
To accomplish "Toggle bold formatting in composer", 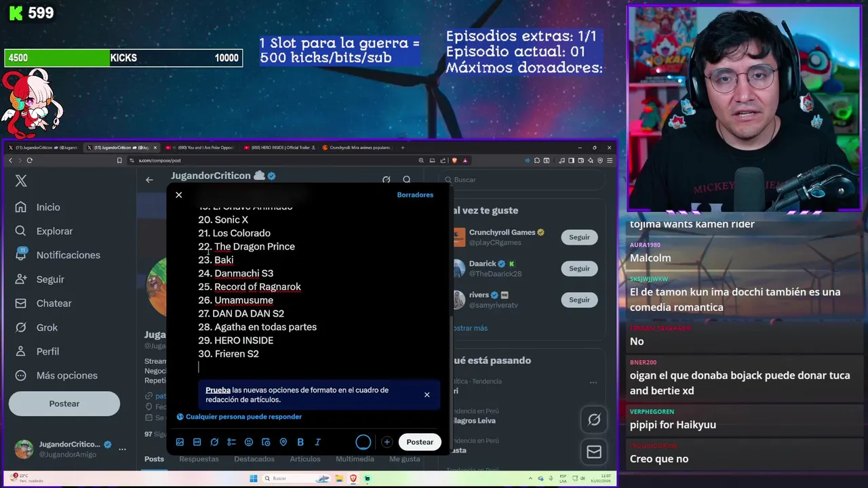I will point(300,442).
